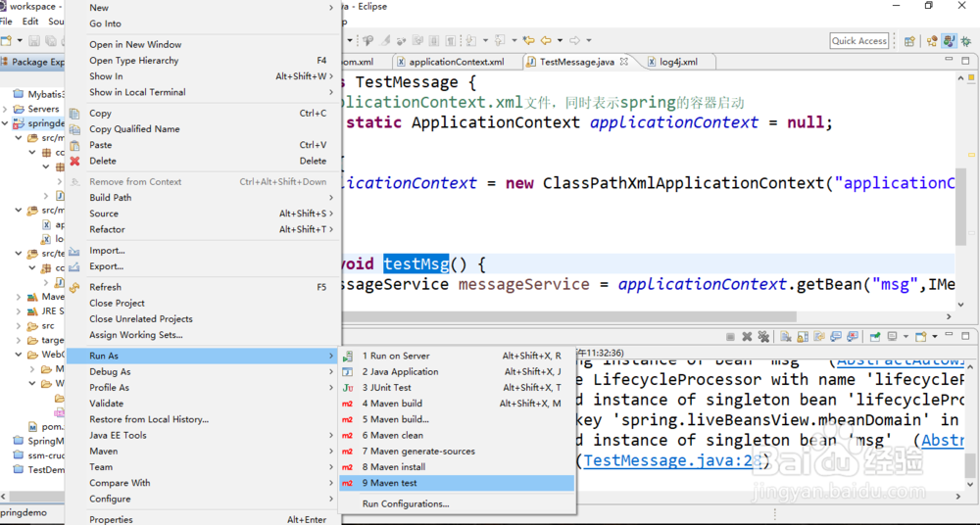Click Save disk icon in toolbar
980x525 pixels.
click(34, 40)
